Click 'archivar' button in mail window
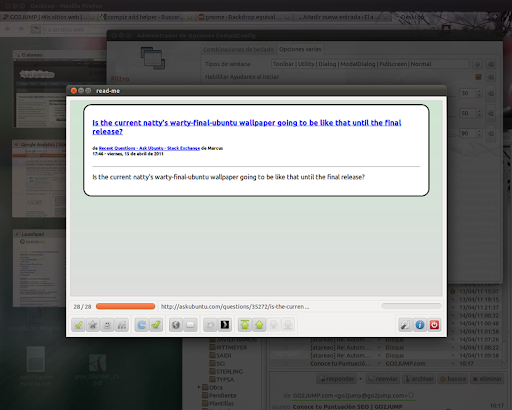Viewport: 512px width, 410px height. click(419, 379)
